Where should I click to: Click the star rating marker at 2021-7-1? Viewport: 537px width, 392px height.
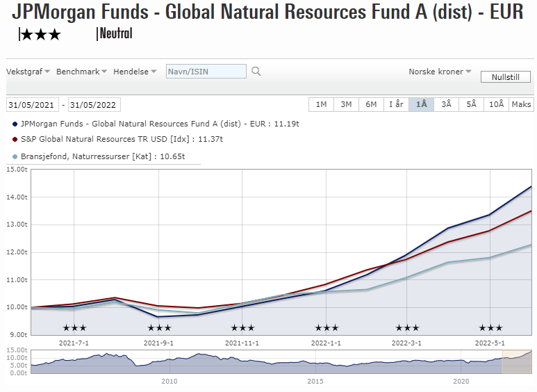pos(74,328)
